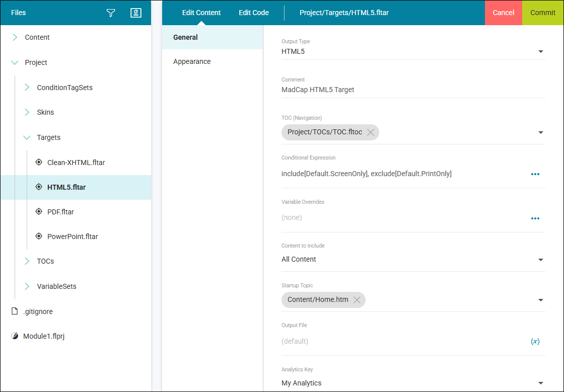Image resolution: width=564 pixels, height=392 pixels.
Task: Collapse the Project folder
Action: (x=15, y=62)
